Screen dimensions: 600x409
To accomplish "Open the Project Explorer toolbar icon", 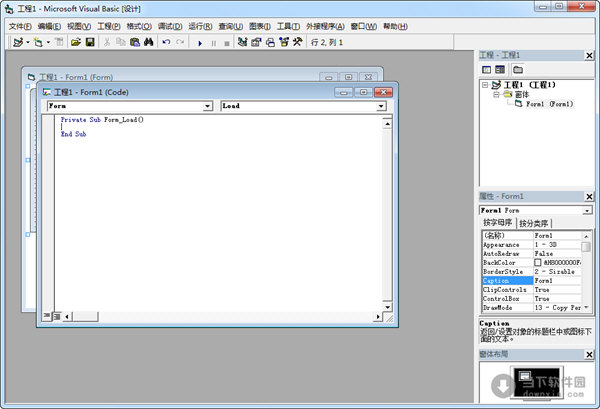I will tap(242, 42).
